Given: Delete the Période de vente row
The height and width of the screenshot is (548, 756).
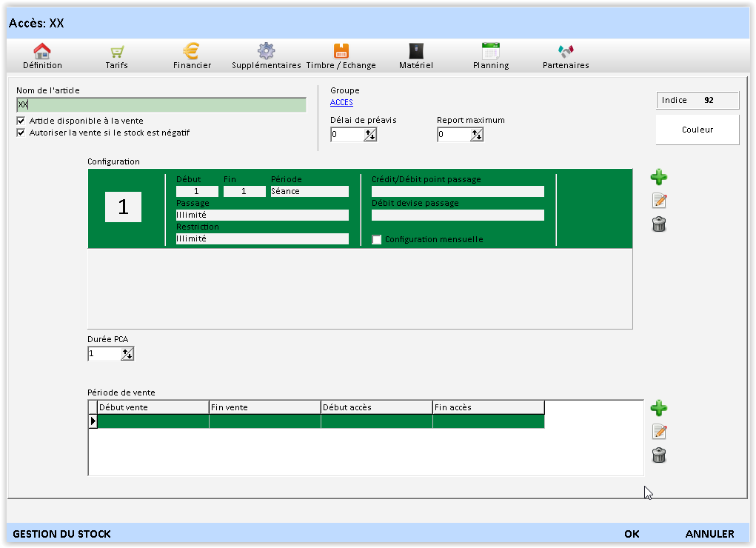Looking at the screenshot, I should coord(658,455).
